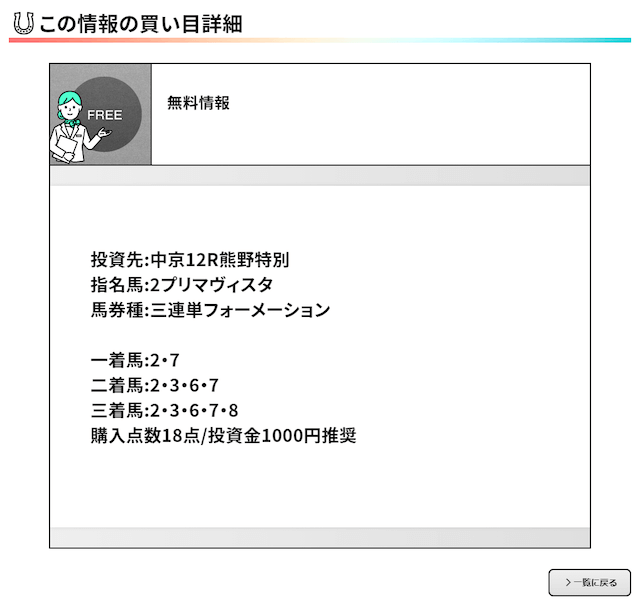640x609 pixels.
Task: Click the 三着馬:2・3・6・7・8 line
Action: point(164,410)
